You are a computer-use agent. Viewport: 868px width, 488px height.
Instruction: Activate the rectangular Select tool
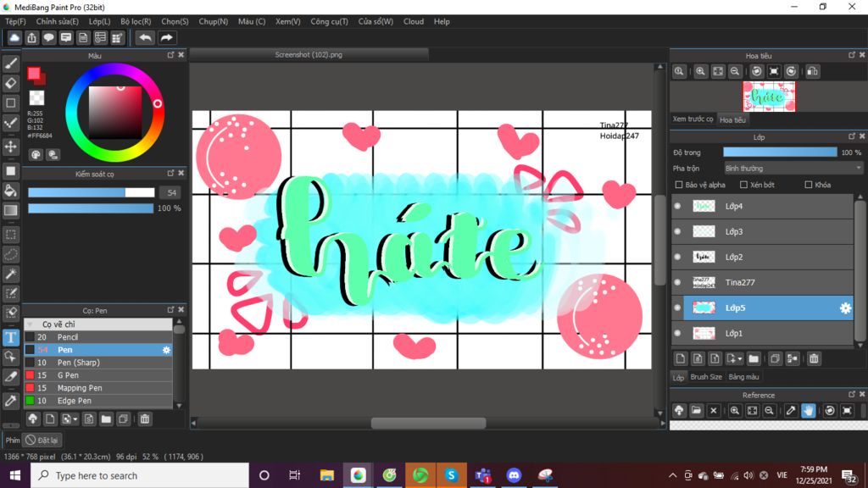click(x=10, y=235)
